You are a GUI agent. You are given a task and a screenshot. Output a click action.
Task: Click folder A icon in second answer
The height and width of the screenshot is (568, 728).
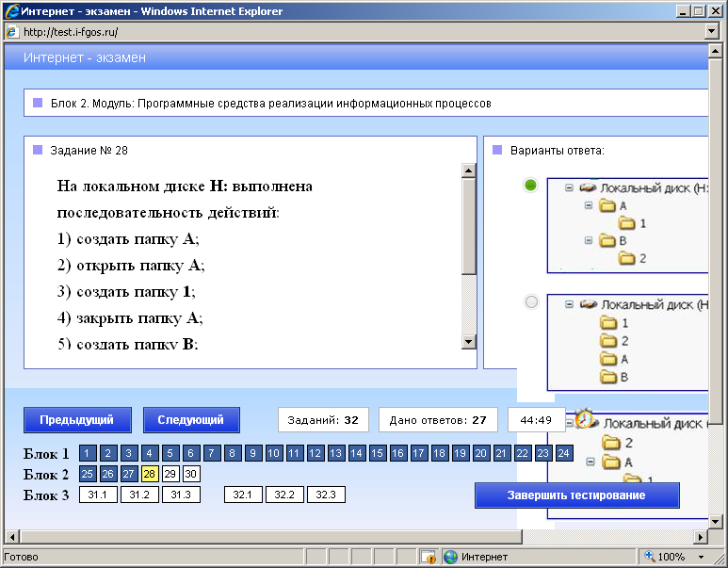[608, 359]
